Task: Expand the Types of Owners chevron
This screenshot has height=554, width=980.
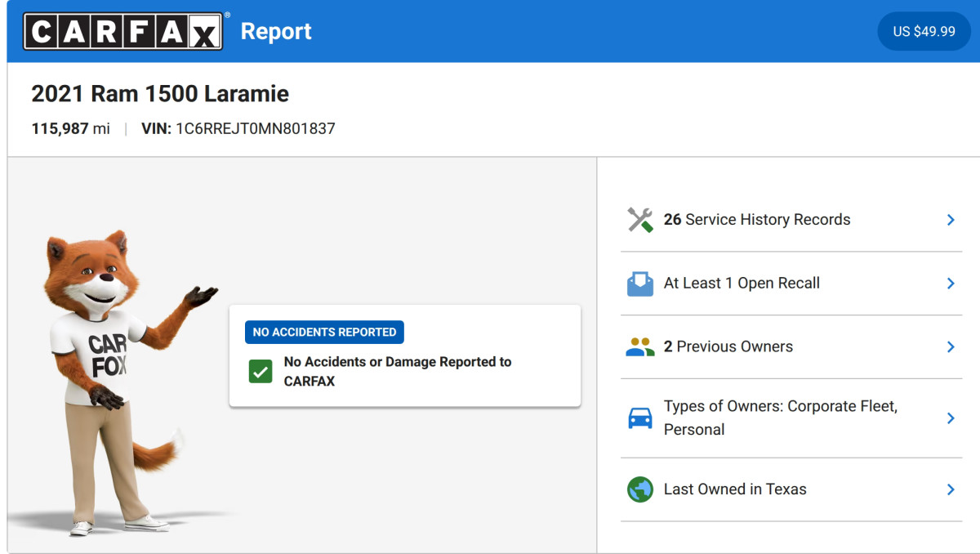Action: [x=951, y=418]
